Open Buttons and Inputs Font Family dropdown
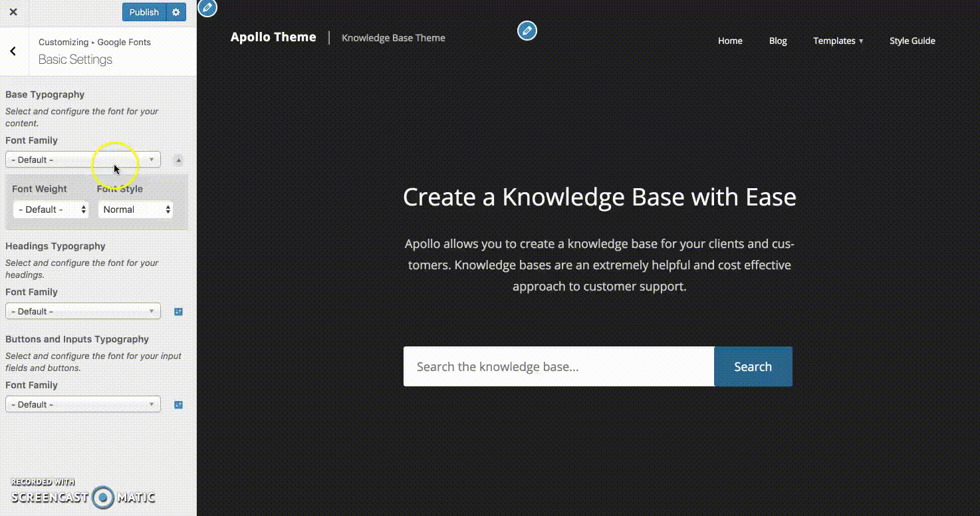 (83, 404)
